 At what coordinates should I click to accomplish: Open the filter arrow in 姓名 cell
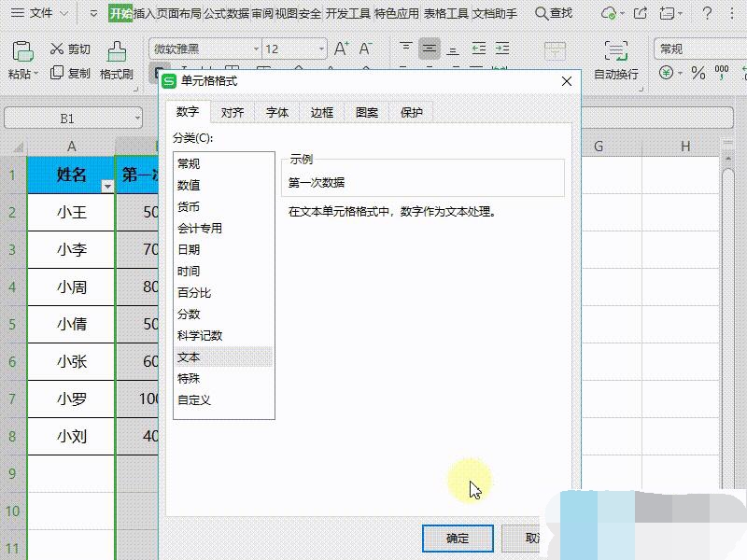tap(107, 187)
